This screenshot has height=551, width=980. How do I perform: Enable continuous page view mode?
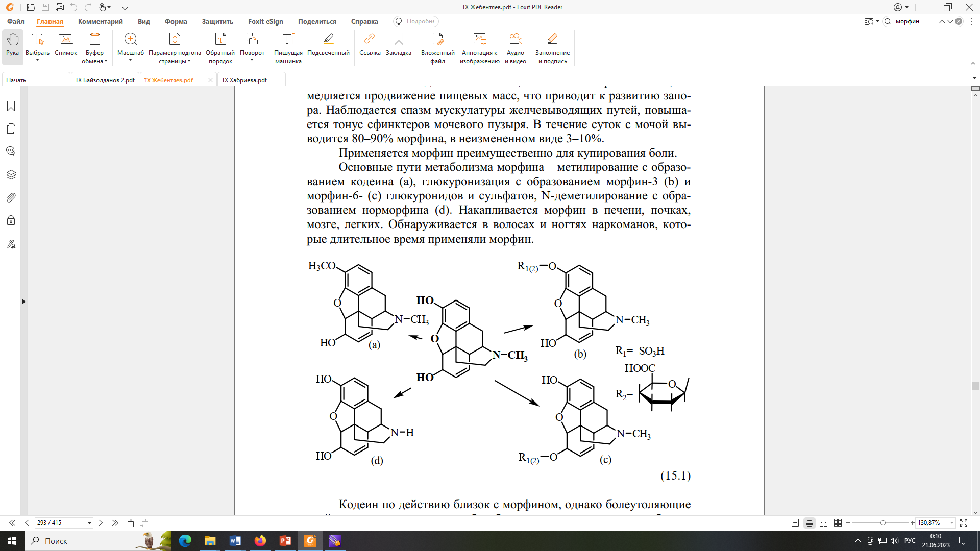click(x=810, y=523)
